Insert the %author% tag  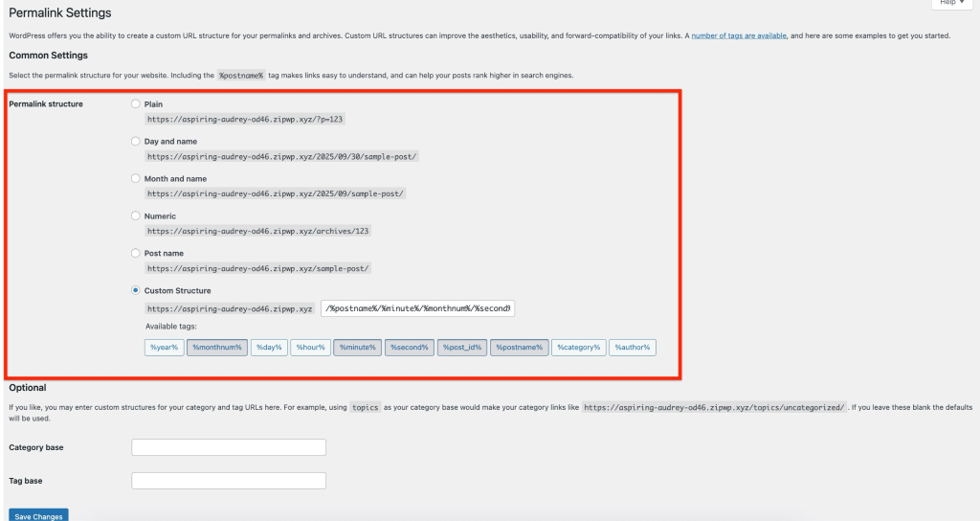pyautogui.click(x=633, y=348)
